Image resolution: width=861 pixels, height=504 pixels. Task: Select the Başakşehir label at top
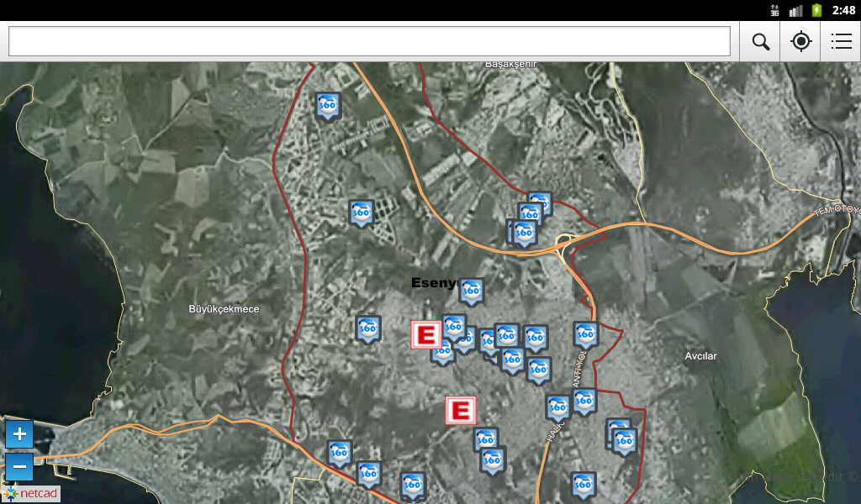click(x=510, y=65)
